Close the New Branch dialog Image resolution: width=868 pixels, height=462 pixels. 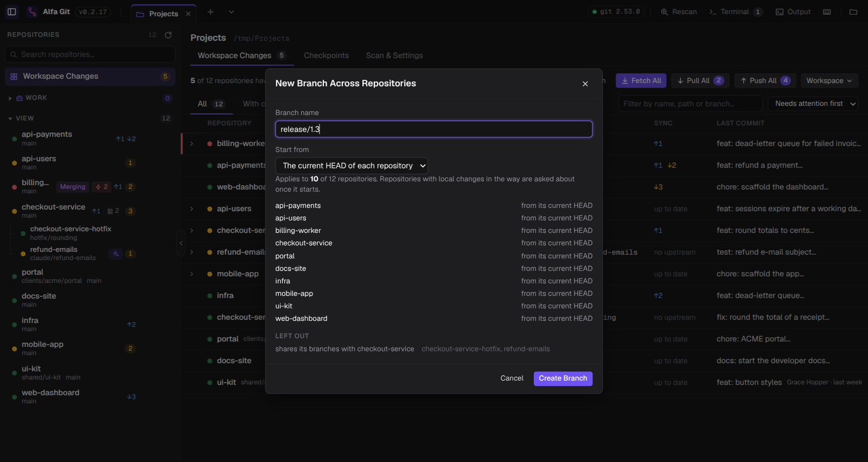(585, 84)
